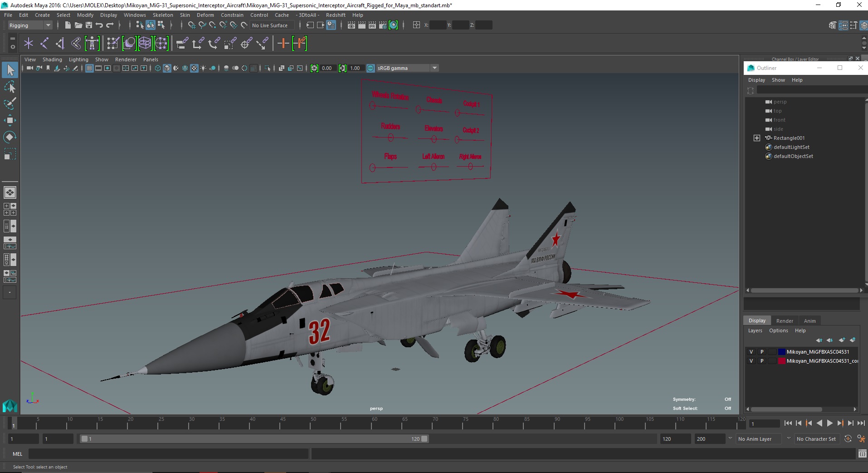Viewport: 868px width, 473px height.
Task: Redo the last undone action
Action: [x=110, y=25]
